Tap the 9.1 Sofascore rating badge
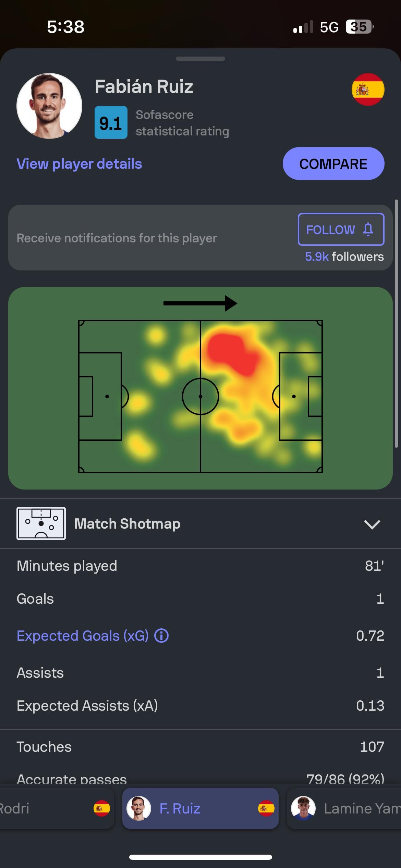 (x=111, y=122)
